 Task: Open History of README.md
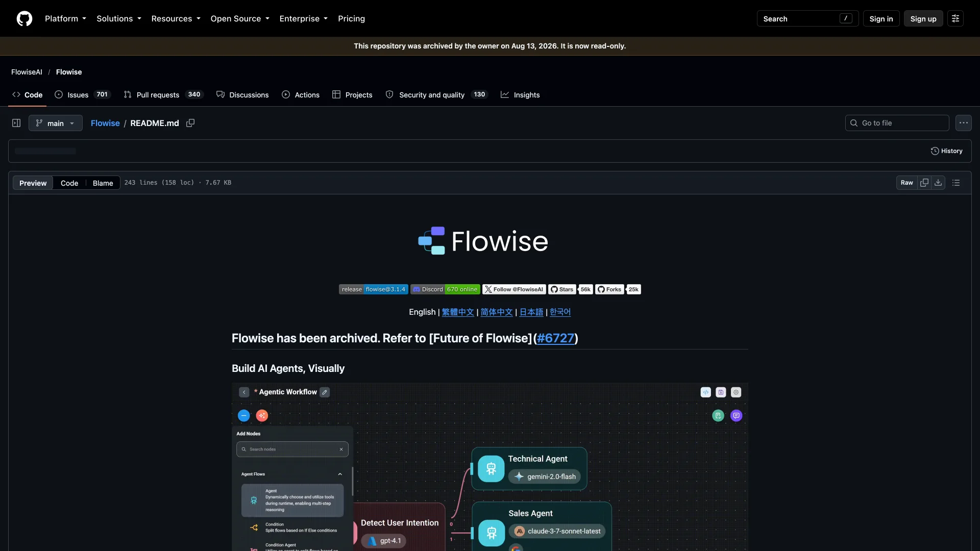pos(946,151)
